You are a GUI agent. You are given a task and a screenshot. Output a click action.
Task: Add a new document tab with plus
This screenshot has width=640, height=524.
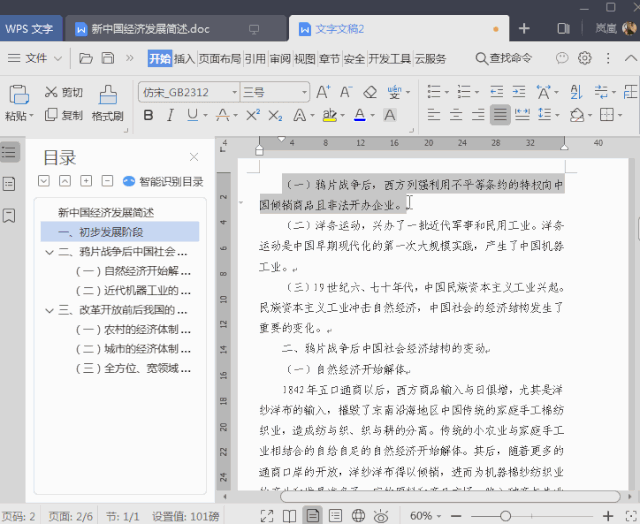[524, 29]
